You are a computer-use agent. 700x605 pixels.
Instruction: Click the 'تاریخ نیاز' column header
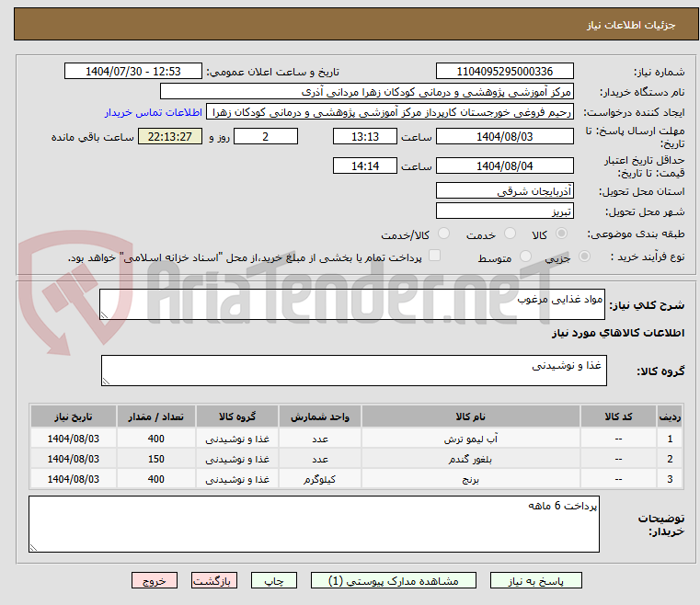pyautogui.click(x=74, y=417)
